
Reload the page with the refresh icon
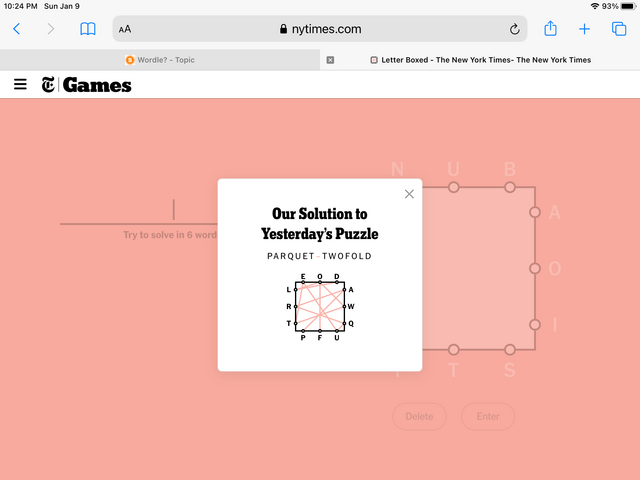pyautogui.click(x=514, y=29)
